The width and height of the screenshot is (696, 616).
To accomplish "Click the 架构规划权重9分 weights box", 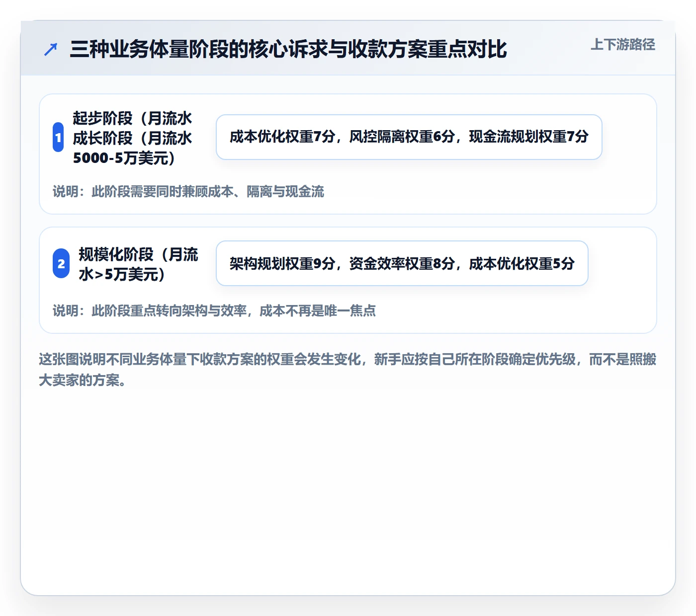I will pyautogui.click(x=402, y=263).
